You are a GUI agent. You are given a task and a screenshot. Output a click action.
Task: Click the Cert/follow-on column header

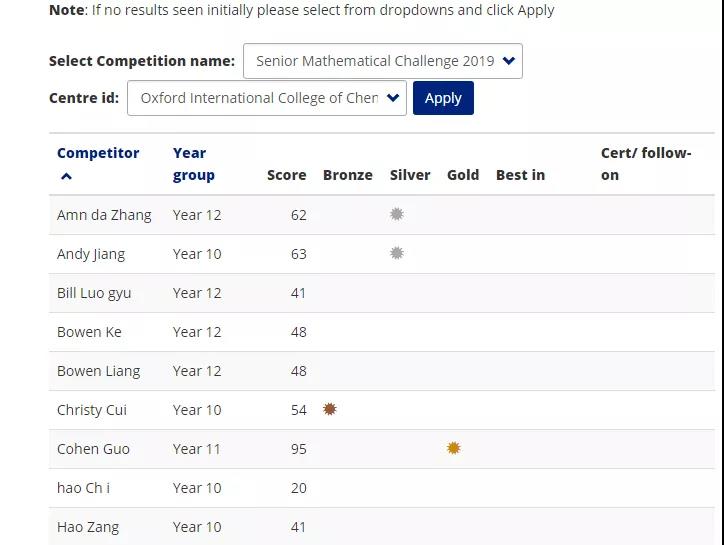tap(645, 164)
